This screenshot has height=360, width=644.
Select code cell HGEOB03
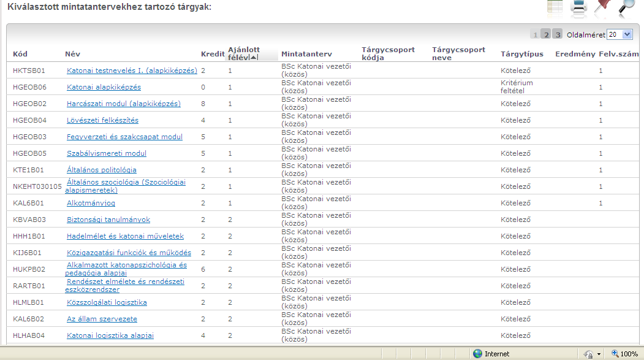[x=29, y=137]
